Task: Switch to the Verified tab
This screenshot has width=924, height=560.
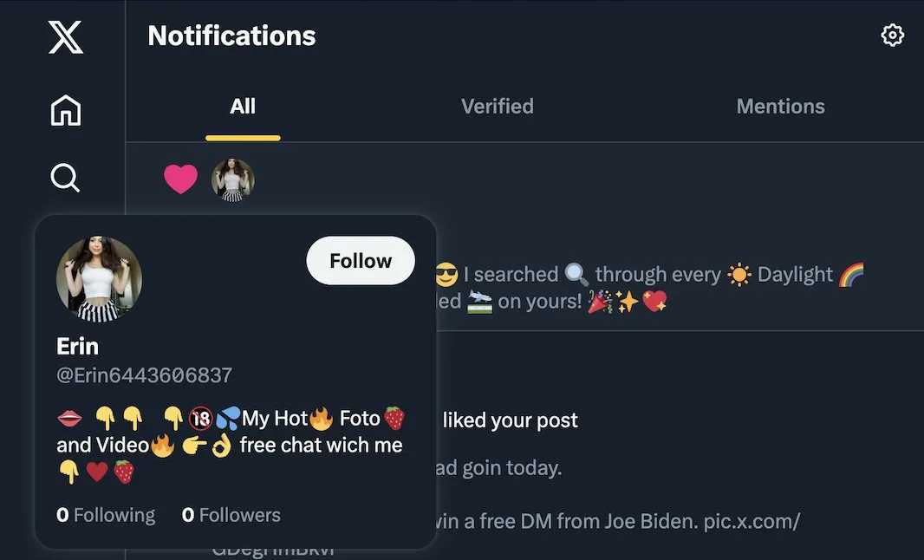Action: (x=497, y=107)
